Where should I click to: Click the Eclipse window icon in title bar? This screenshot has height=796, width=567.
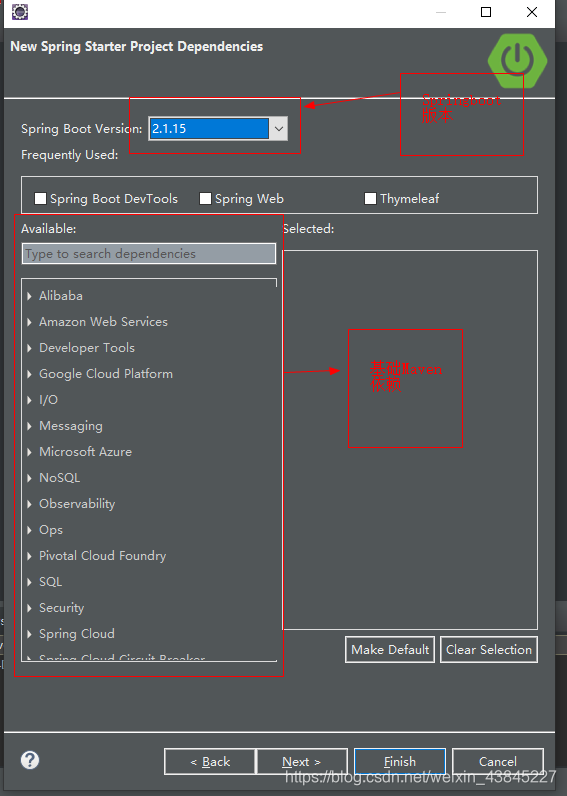[x=20, y=12]
